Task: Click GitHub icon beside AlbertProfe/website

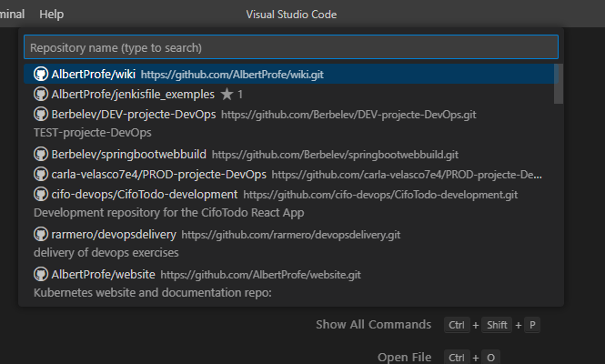Action: coord(40,274)
